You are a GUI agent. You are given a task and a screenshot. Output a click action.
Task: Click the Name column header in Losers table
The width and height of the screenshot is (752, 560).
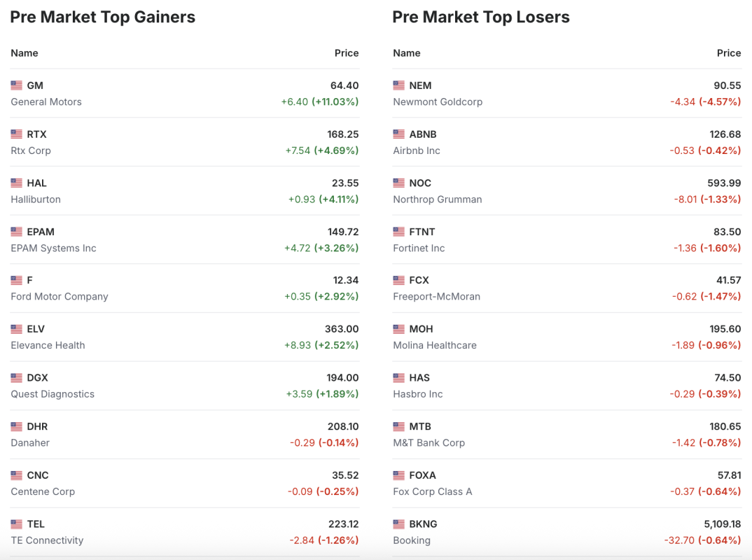[407, 53]
